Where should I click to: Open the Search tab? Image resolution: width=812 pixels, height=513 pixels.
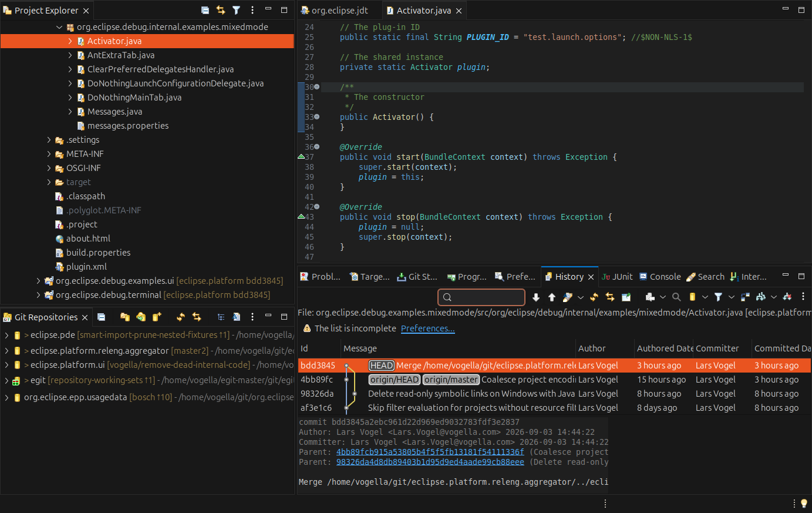(x=705, y=277)
